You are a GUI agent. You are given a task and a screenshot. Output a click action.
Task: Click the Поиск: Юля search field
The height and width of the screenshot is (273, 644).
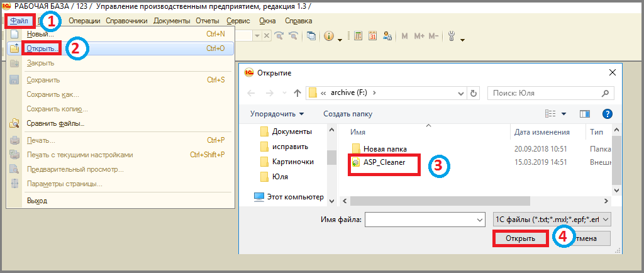tap(550, 93)
